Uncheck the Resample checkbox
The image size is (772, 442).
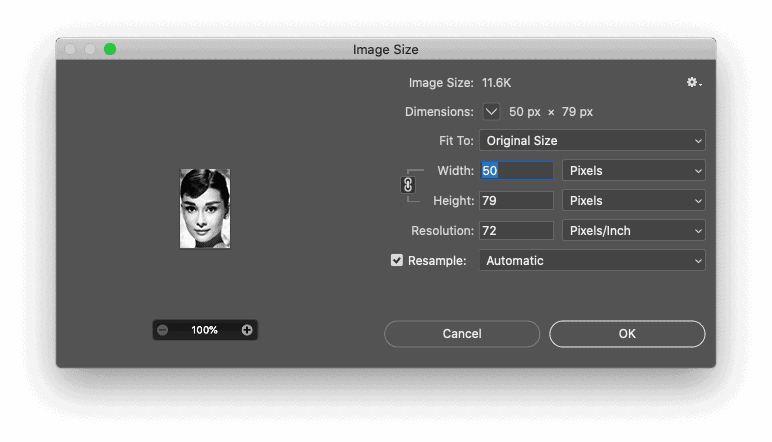pyautogui.click(x=397, y=260)
